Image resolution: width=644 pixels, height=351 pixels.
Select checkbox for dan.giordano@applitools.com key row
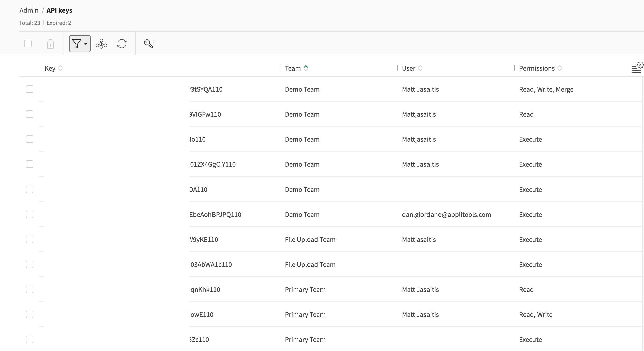[x=30, y=214]
